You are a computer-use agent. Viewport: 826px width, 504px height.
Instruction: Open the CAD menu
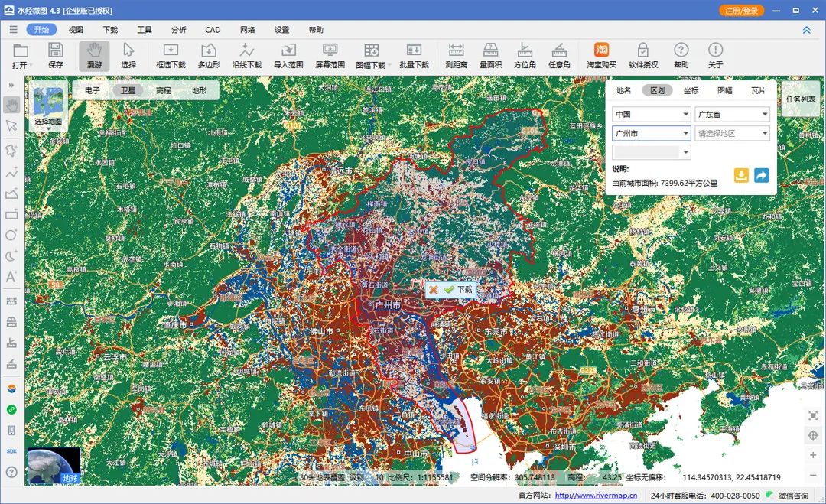[213, 30]
